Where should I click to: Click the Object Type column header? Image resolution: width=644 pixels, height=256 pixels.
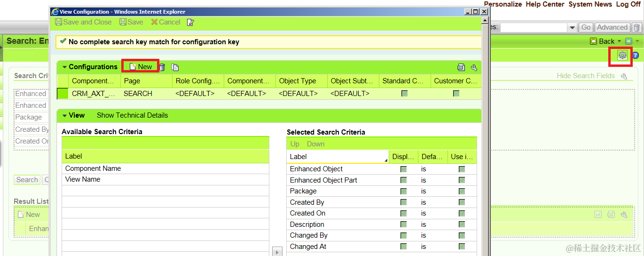(x=301, y=81)
